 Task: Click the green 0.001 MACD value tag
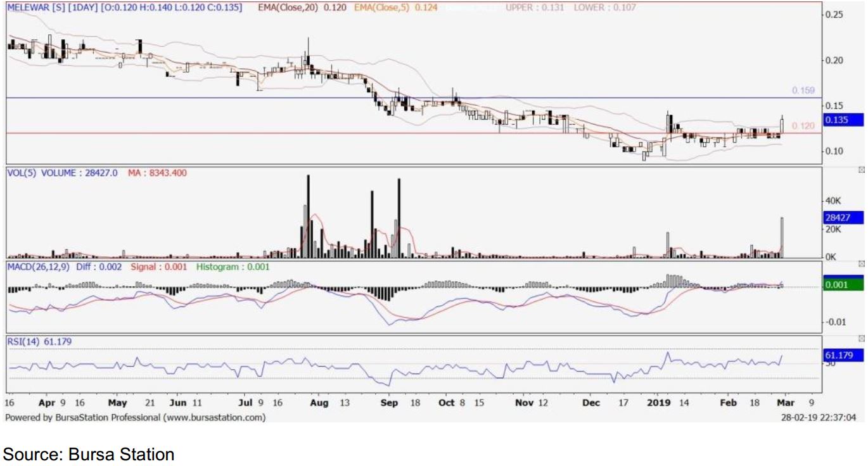pyautogui.click(x=843, y=285)
